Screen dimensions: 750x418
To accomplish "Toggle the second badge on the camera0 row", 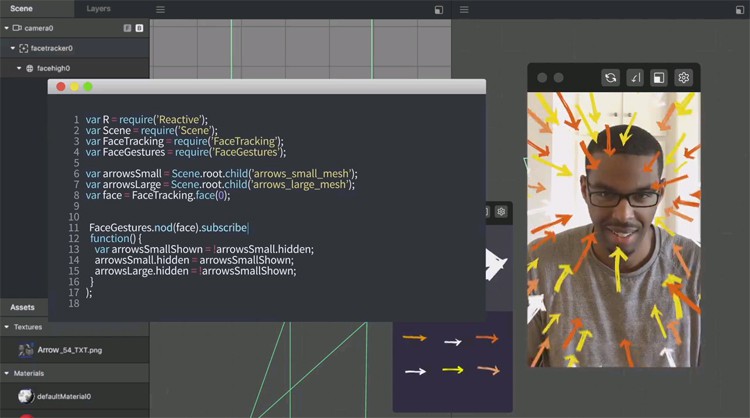I will 139,28.
